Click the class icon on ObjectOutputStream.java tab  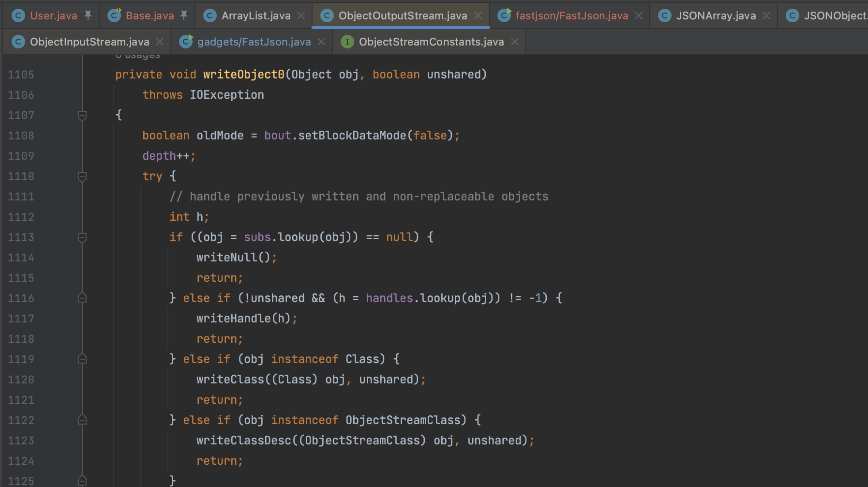click(x=327, y=15)
